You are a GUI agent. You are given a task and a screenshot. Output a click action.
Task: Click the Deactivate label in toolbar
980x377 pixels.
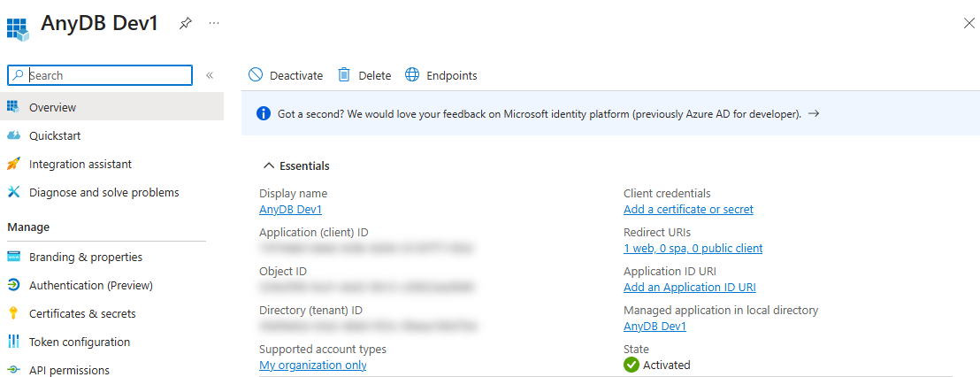[296, 75]
